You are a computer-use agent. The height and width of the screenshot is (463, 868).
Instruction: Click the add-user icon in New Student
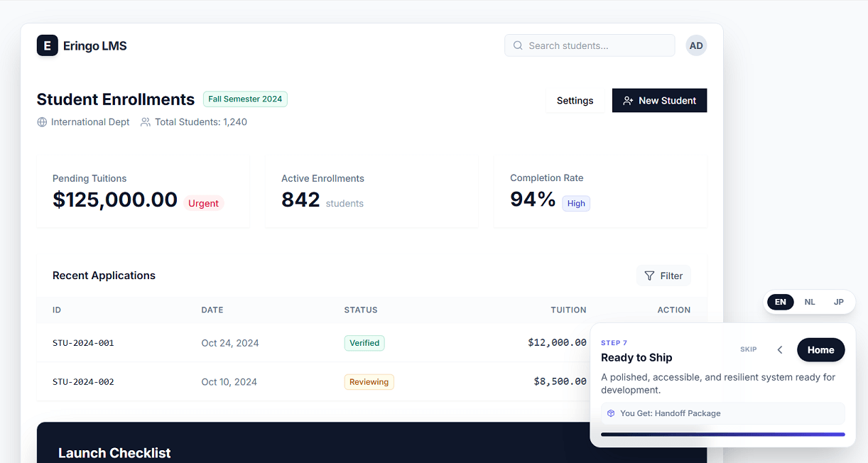pos(628,101)
